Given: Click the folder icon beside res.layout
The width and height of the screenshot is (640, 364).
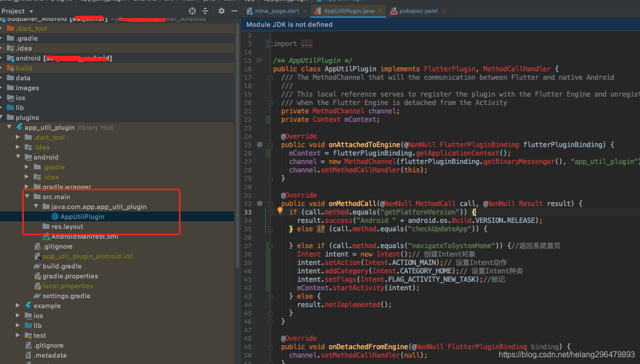Looking at the screenshot, I should coord(46,226).
